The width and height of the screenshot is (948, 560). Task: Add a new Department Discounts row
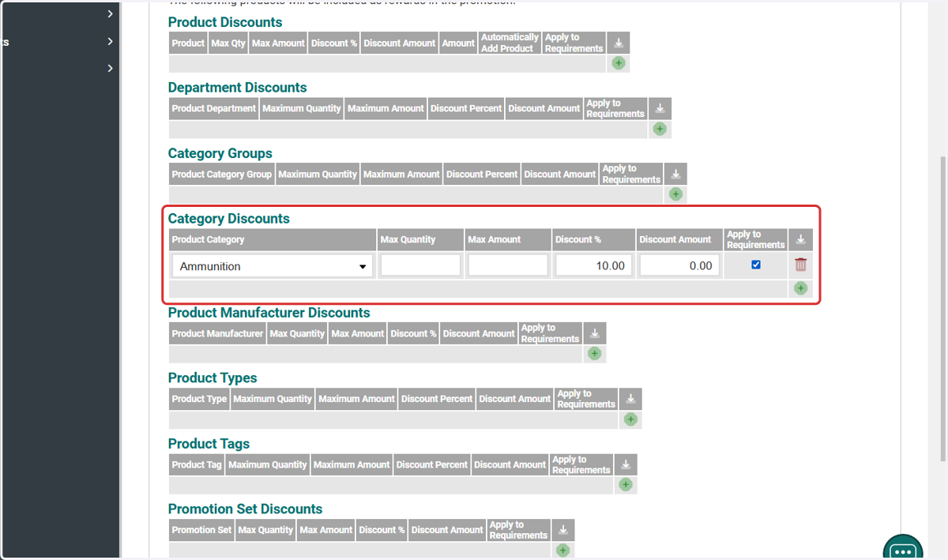660,129
